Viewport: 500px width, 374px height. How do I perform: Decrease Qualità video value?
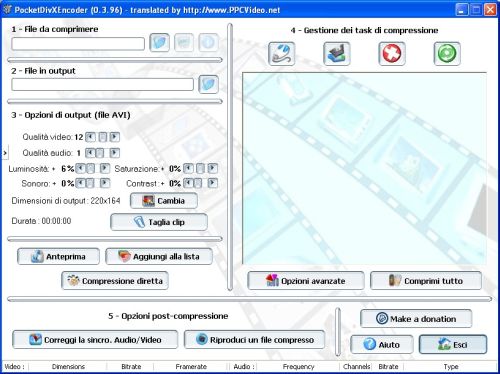point(90,137)
